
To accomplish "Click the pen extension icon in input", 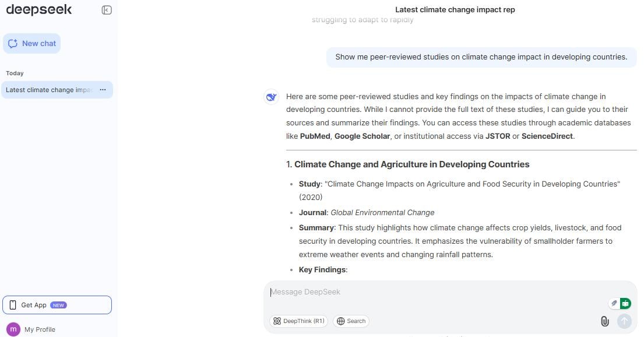I will 614,303.
